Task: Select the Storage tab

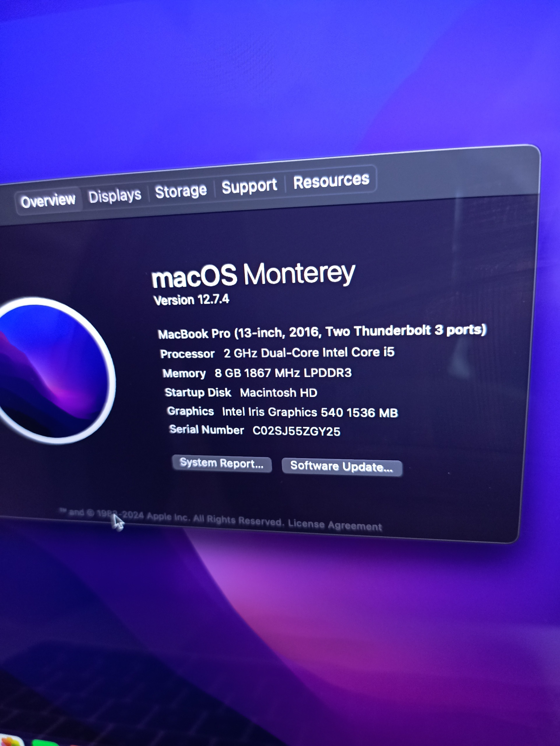Action: [181, 191]
